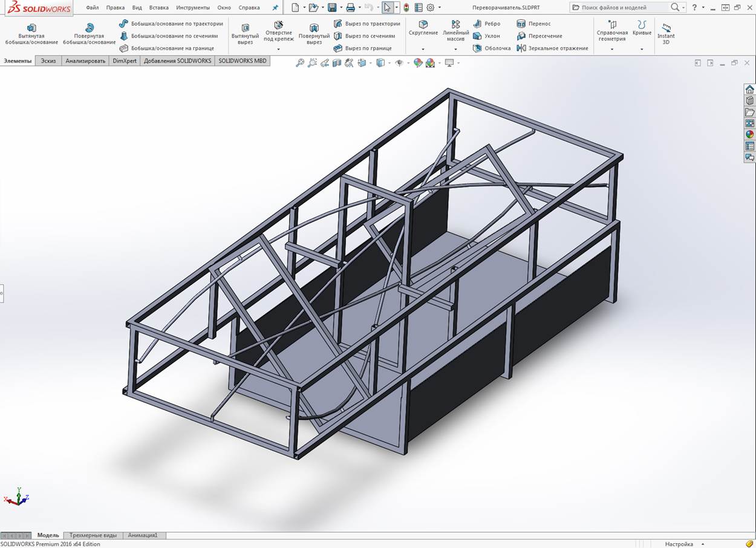This screenshot has width=756, height=548.
Task: Open SOLIDWORKS Resources home task pane
Action: pos(750,90)
